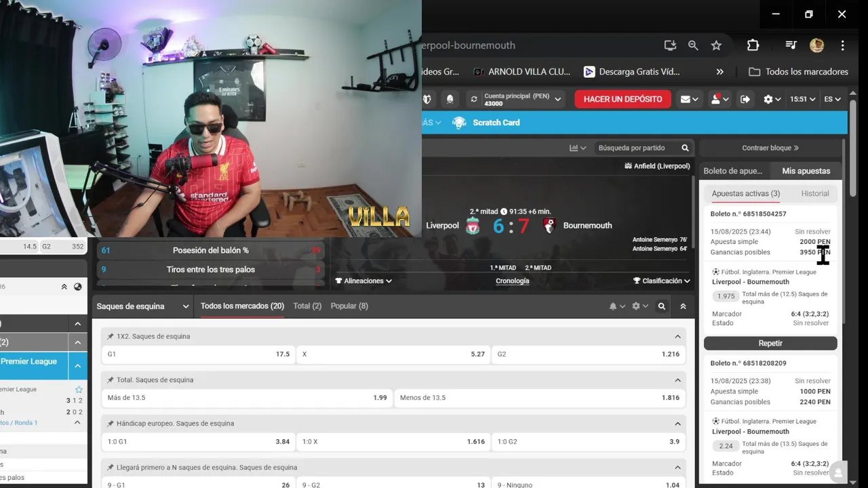This screenshot has width=868, height=488.
Task: Collapse the Hándicap europeo section
Action: click(677, 424)
